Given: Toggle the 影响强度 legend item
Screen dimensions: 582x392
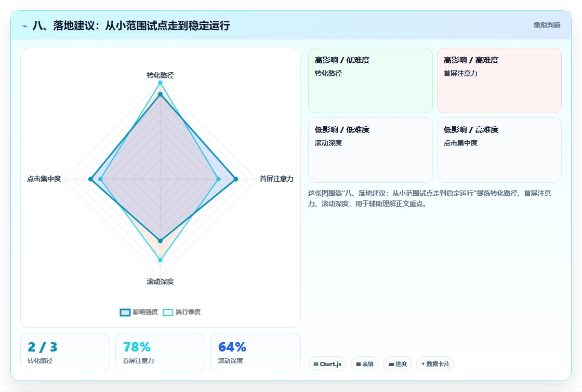Looking at the screenshot, I should coord(139,312).
